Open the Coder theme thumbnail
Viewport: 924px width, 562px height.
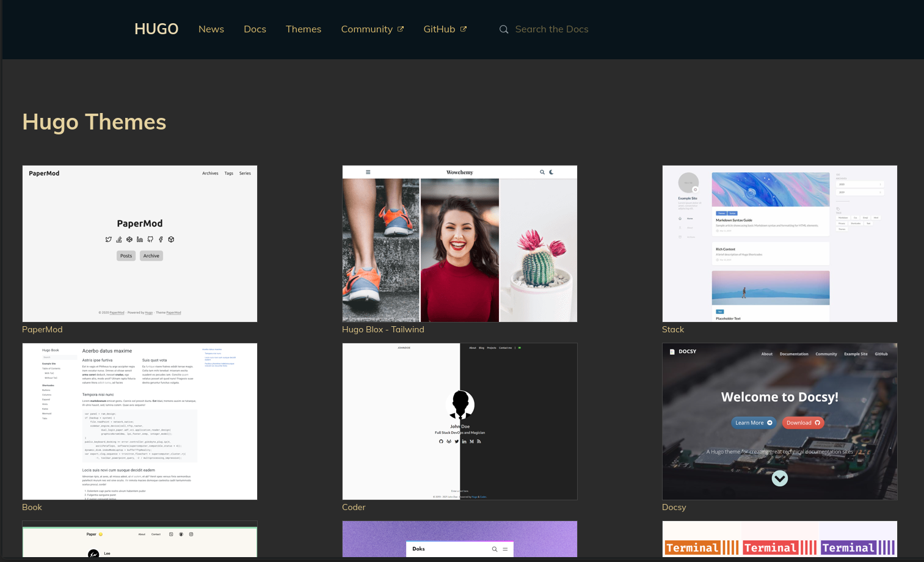pos(460,421)
